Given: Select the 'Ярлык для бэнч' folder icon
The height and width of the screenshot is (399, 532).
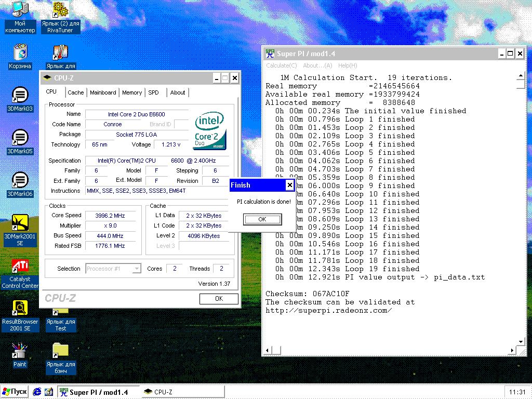Looking at the screenshot, I should [x=61, y=358].
